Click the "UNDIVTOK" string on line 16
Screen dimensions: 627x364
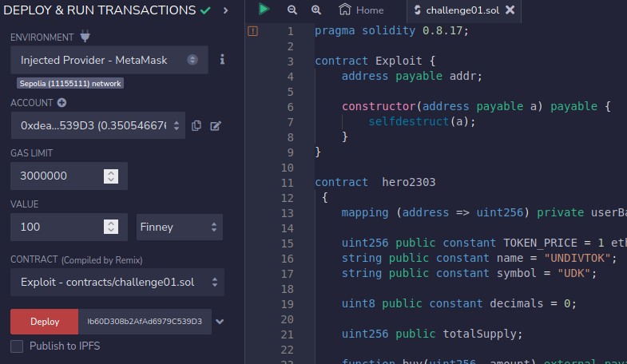click(577, 258)
